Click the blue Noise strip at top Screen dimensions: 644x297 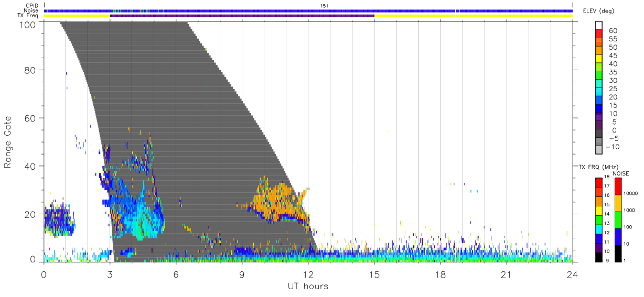pos(308,10)
